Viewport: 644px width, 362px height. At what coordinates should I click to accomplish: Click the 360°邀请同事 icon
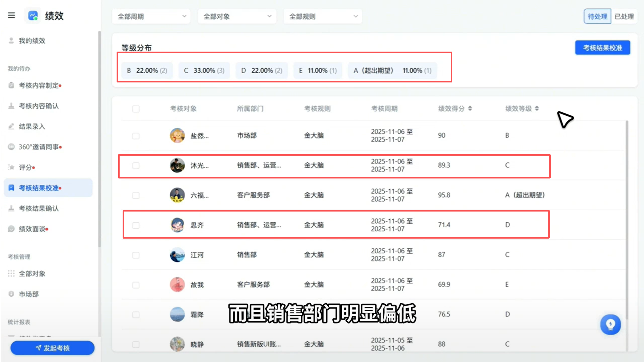(11, 147)
